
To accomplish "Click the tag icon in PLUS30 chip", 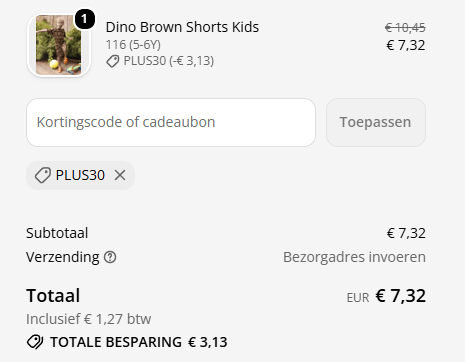I will pos(43,175).
